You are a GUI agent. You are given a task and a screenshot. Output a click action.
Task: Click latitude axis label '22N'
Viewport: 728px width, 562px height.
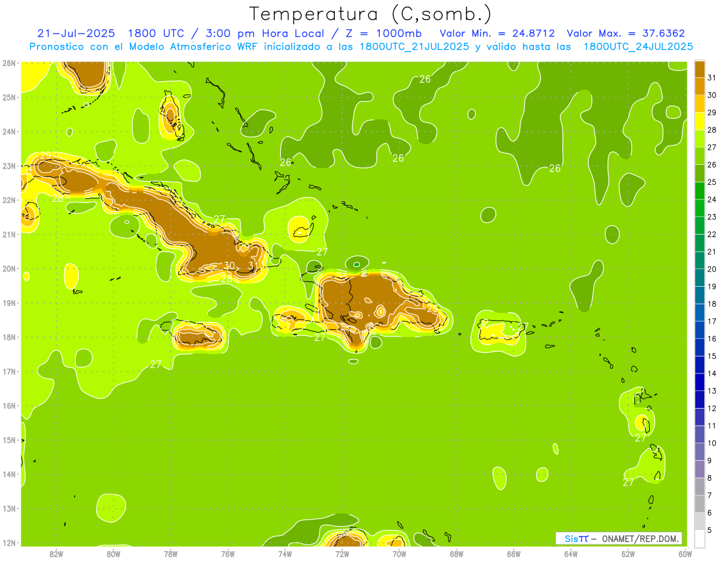8,200
